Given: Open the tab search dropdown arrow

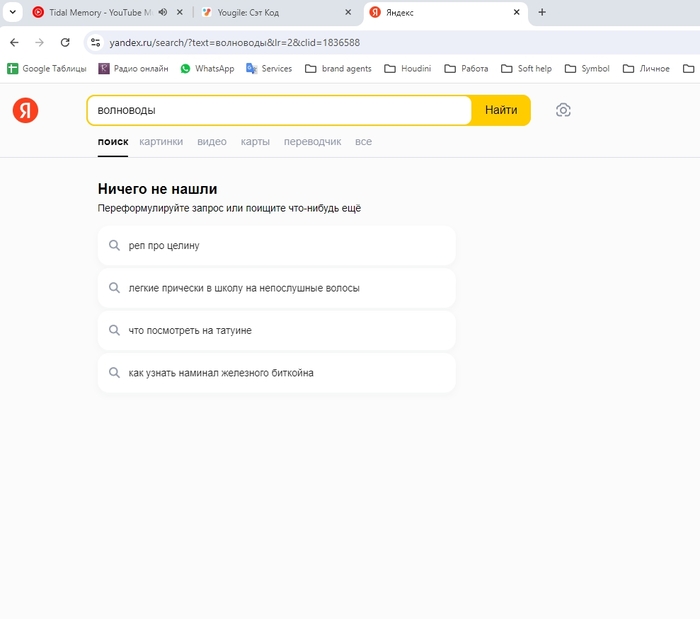Looking at the screenshot, I should coord(12,12).
